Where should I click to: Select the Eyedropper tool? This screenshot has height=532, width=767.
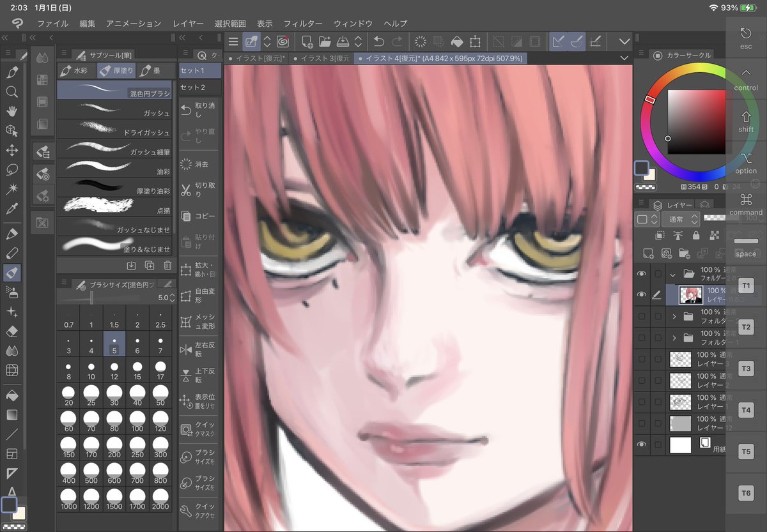[x=12, y=209]
